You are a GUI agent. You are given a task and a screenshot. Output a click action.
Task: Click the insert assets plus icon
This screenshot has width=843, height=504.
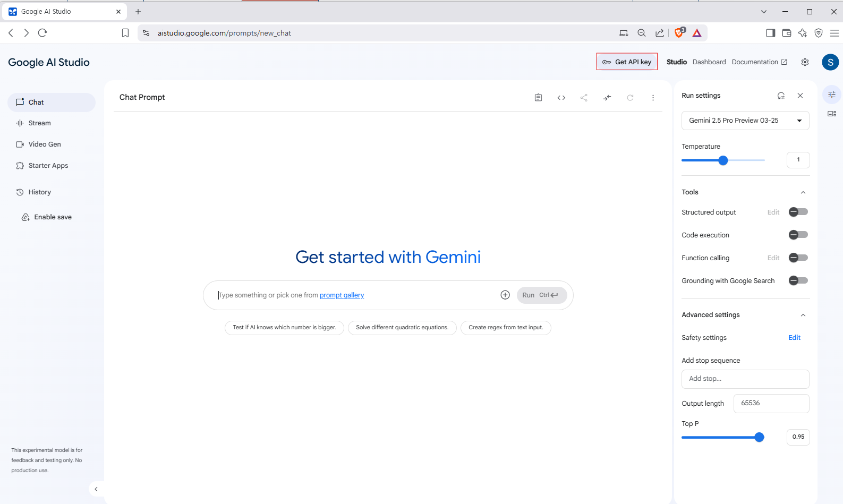point(505,295)
